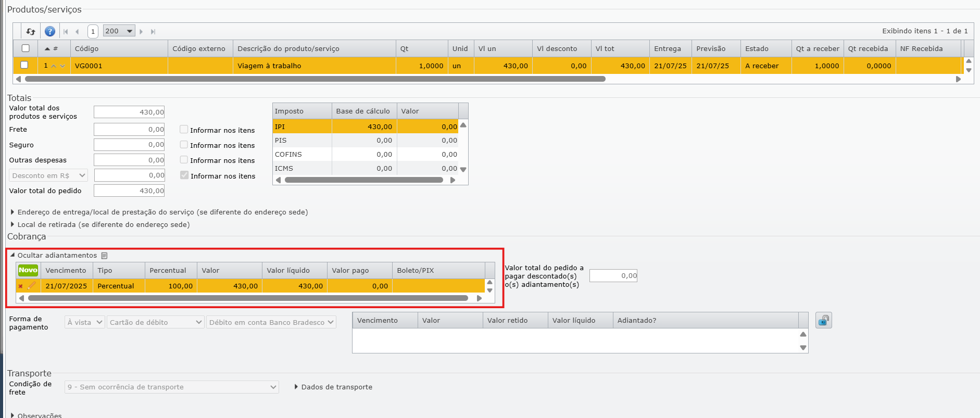Click the Frete value input field

(x=129, y=129)
